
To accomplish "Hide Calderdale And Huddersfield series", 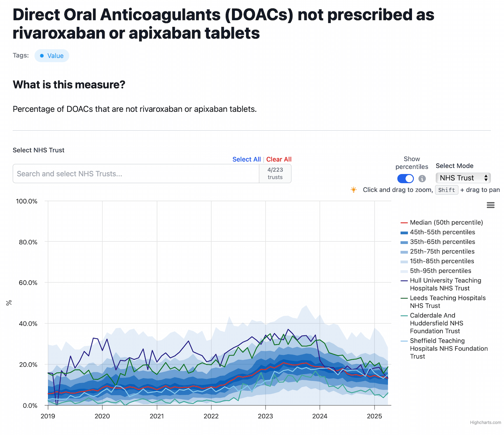I will (x=436, y=323).
